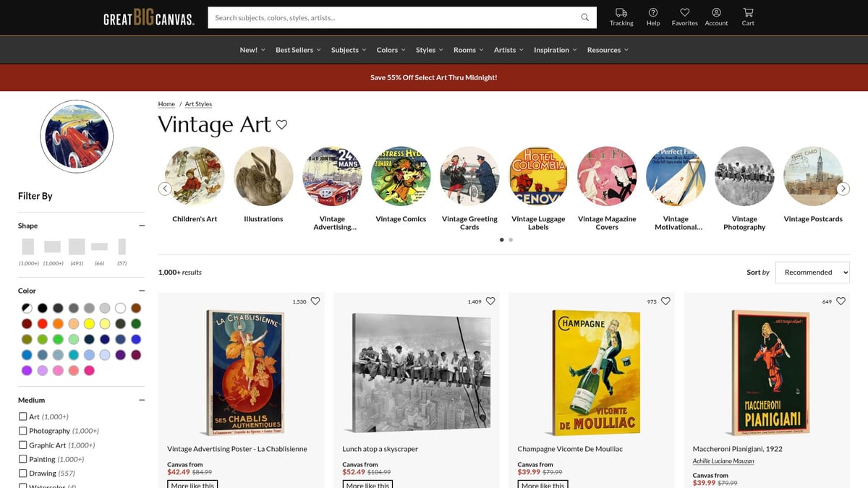
Task: Open the Vintage Photography category thumbnail
Action: point(744,176)
